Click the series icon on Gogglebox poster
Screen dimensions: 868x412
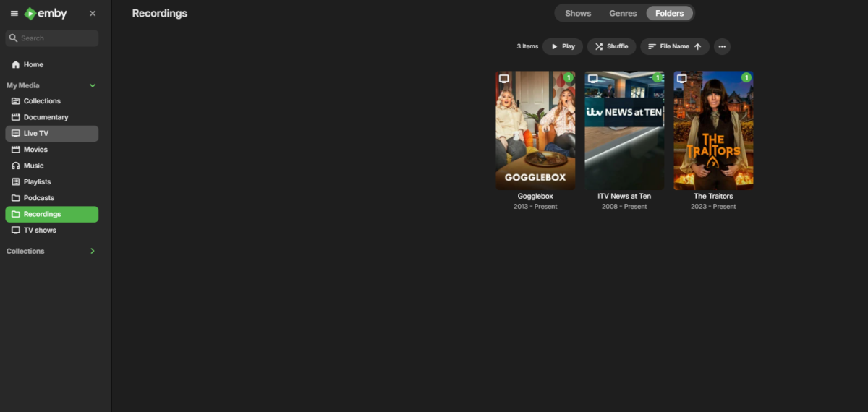point(504,79)
